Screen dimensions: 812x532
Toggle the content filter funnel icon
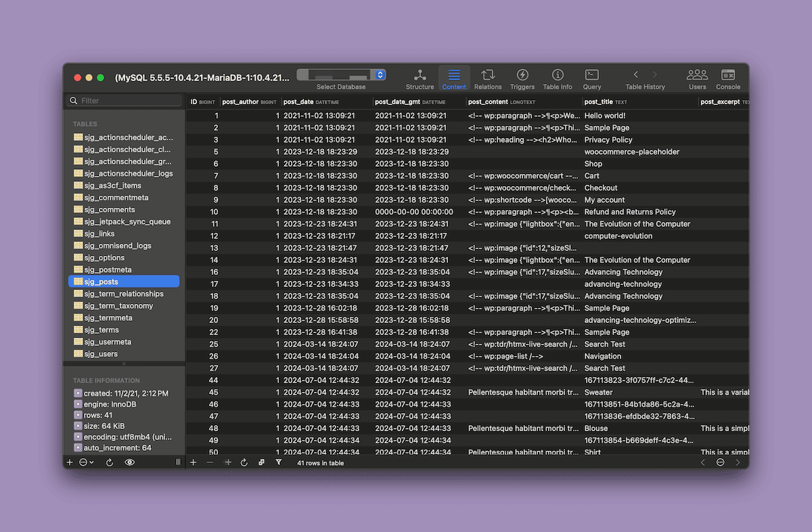point(278,462)
